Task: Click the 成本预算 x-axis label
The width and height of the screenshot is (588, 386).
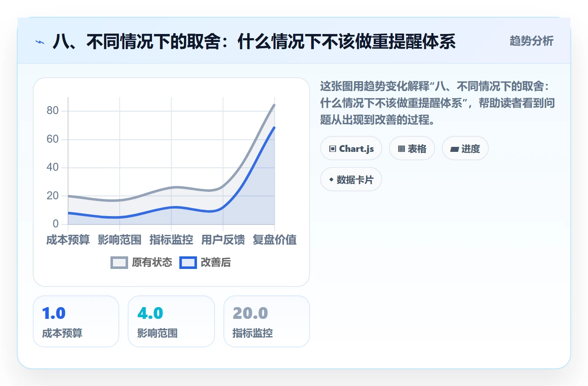Action: point(68,240)
